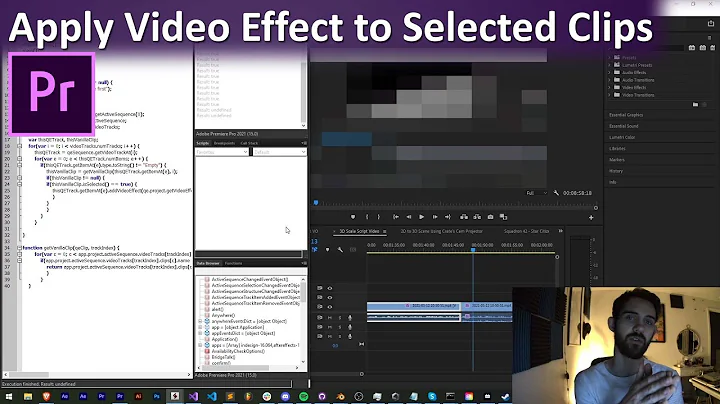
Task: Open timeline display settings wrench
Action: point(340,250)
